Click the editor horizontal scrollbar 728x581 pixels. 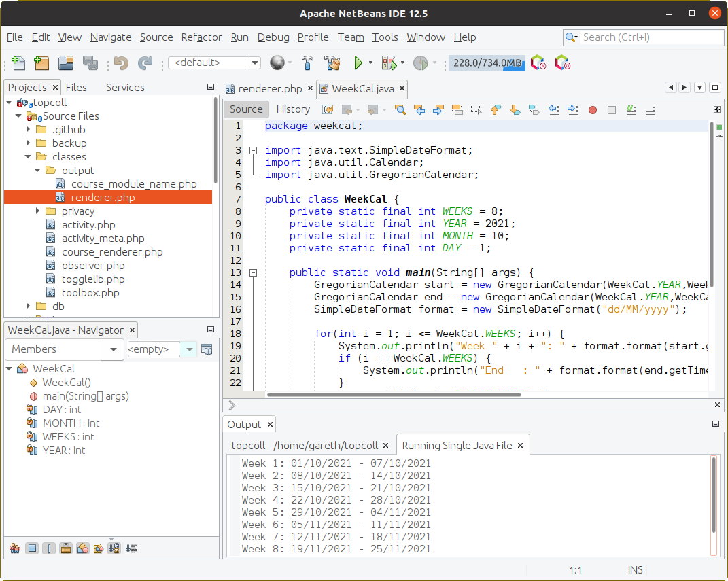(x=394, y=395)
